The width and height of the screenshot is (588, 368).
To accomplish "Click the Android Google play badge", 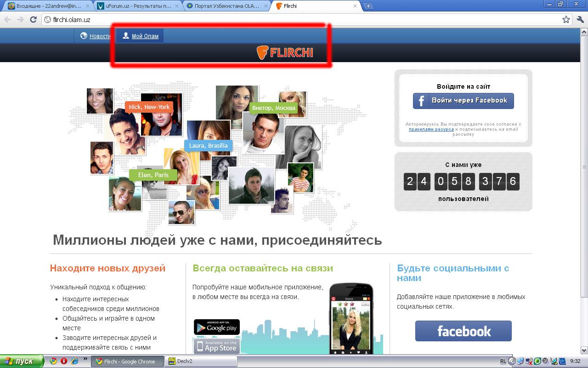I will point(217,327).
